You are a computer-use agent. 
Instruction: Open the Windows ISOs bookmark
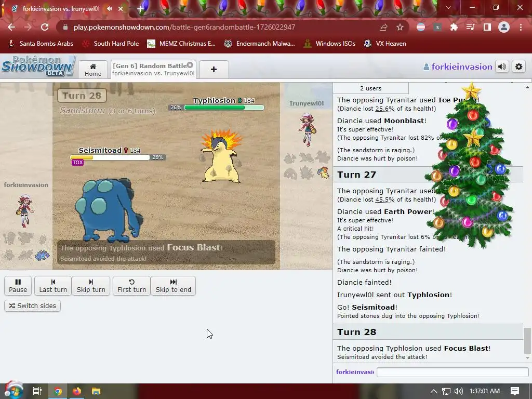329,44
